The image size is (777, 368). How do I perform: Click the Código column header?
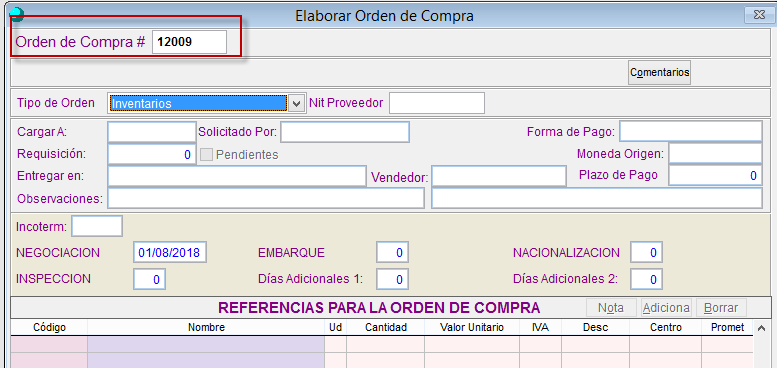point(49,327)
